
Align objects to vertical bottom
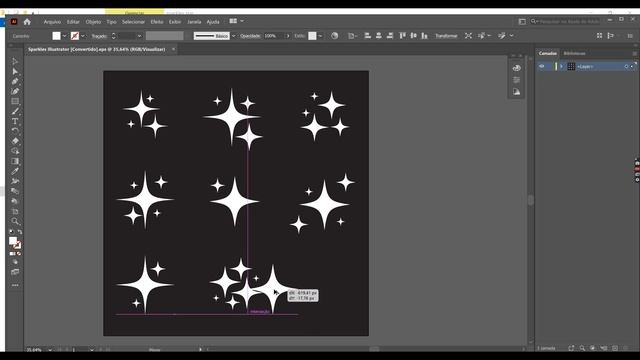click(x=424, y=36)
